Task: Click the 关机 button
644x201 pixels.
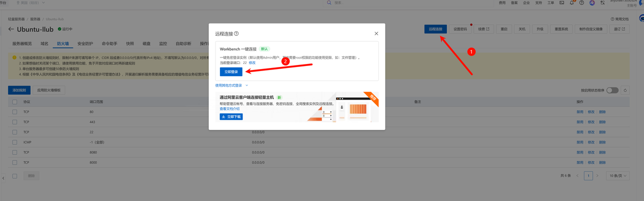Action: click(522, 29)
